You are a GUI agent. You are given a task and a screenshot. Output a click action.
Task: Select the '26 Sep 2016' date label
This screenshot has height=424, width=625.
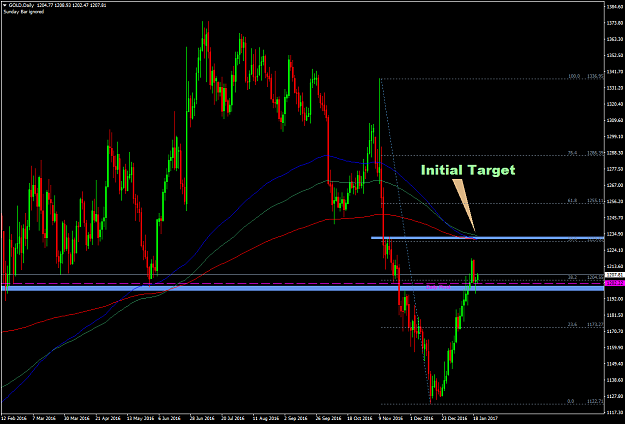[328, 418]
